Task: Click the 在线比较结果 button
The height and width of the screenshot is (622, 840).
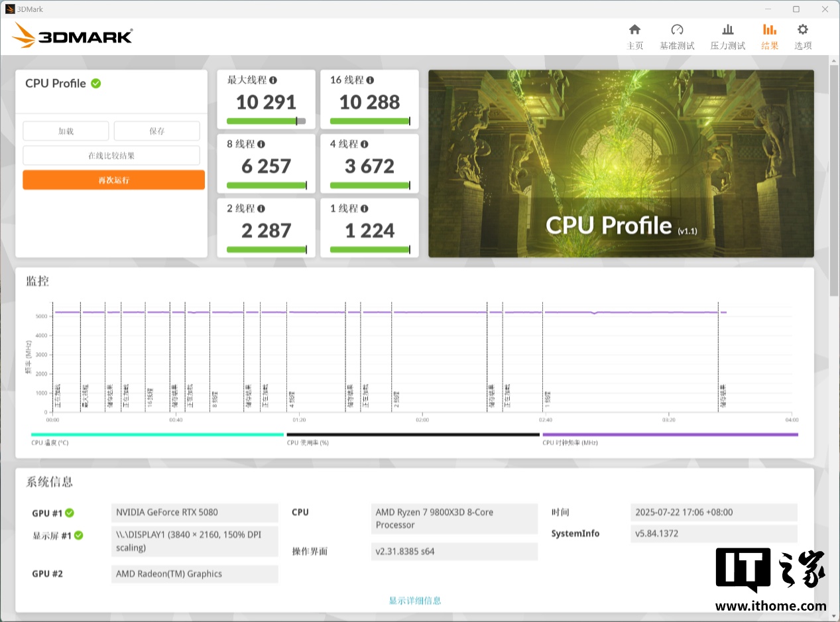Action: pyautogui.click(x=111, y=156)
